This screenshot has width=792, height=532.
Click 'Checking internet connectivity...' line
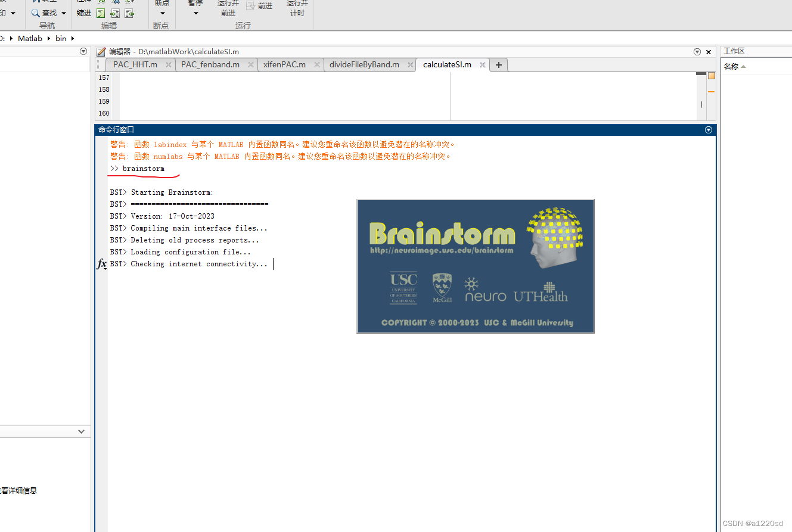(189, 264)
